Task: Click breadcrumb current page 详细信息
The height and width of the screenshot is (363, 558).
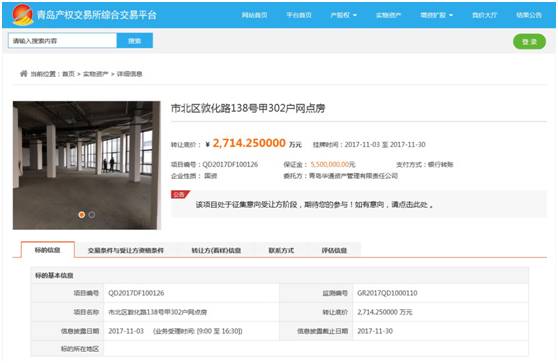Action: point(130,74)
